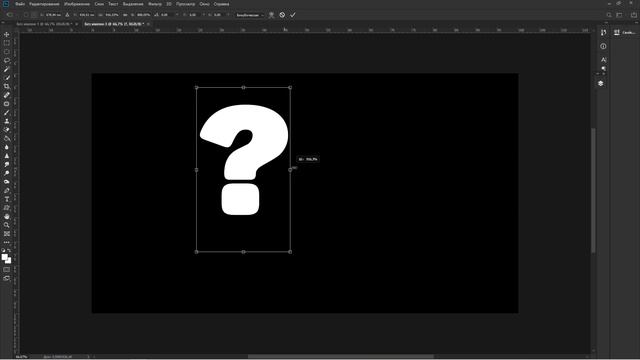The image size is (640, 360).
Task: Commit the transform with the checkmark
Action: tap(293, 15)
